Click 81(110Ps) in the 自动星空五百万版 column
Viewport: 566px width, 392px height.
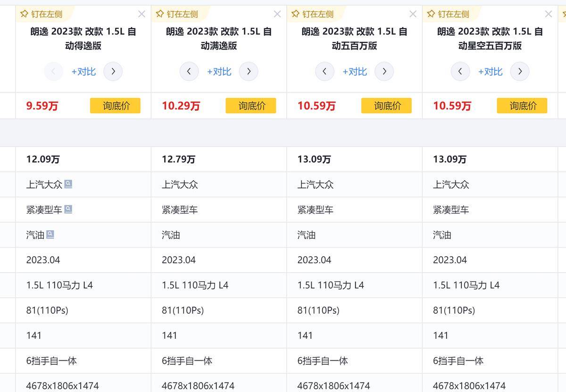point(454,310)
